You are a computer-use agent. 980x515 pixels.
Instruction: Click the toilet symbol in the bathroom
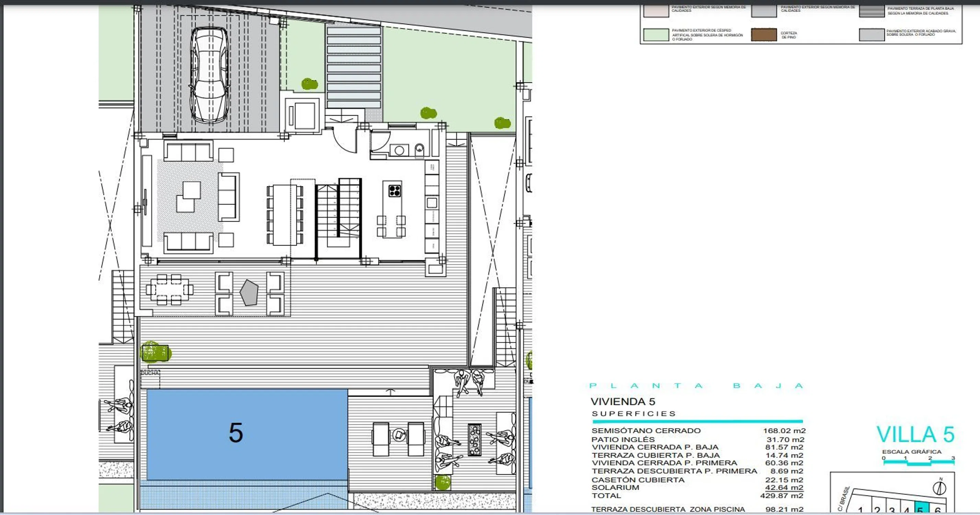(419, 149)
